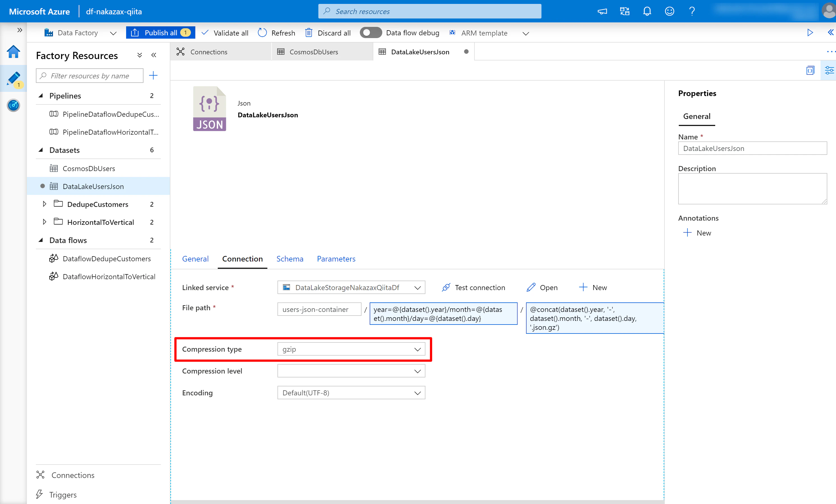The height and width of the screenshot is (504, 836).
Task: Open Connections at bottom of sidebar
Action: (x=66, y=475)
